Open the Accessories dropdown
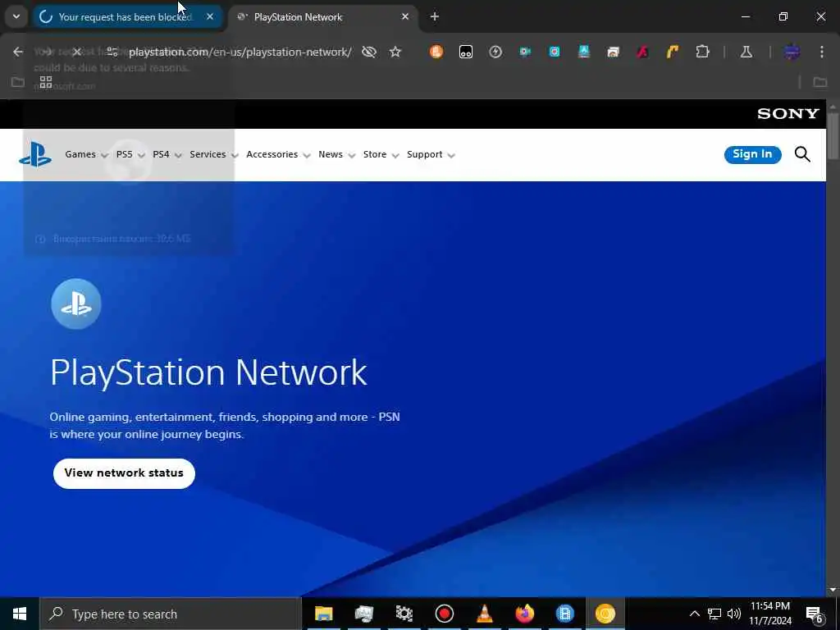 pyautogui.click(x=278, y=154)
